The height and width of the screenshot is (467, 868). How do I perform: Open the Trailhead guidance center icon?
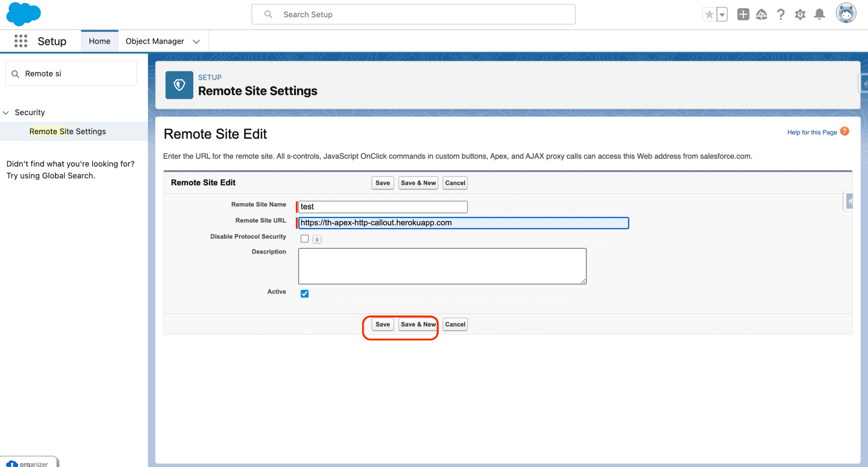click(x=762, y=14)
